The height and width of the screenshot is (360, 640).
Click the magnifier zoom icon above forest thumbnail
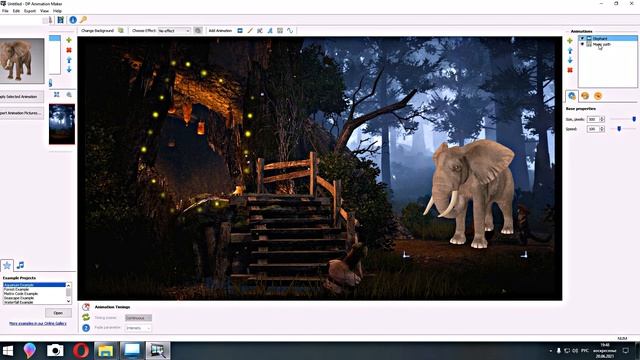[69, 95]
